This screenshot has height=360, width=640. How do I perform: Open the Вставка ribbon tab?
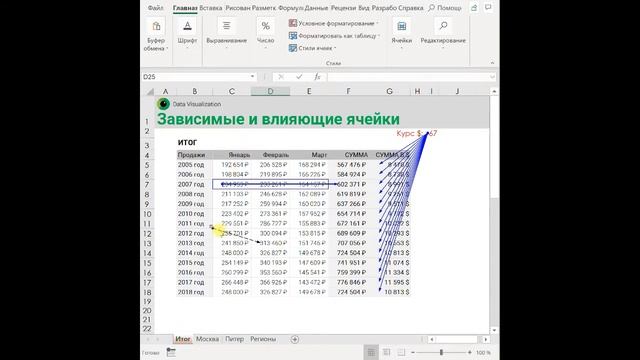(x=211, y=8)
